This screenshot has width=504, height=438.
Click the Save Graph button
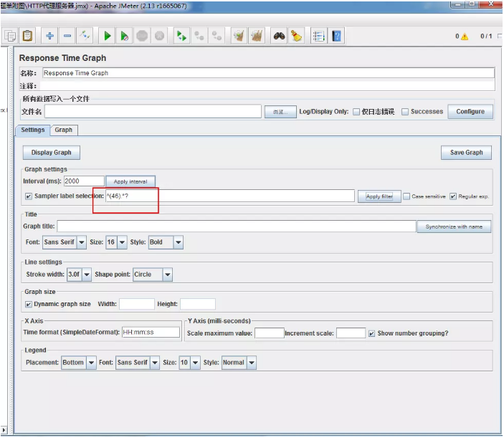coord(466,153)
